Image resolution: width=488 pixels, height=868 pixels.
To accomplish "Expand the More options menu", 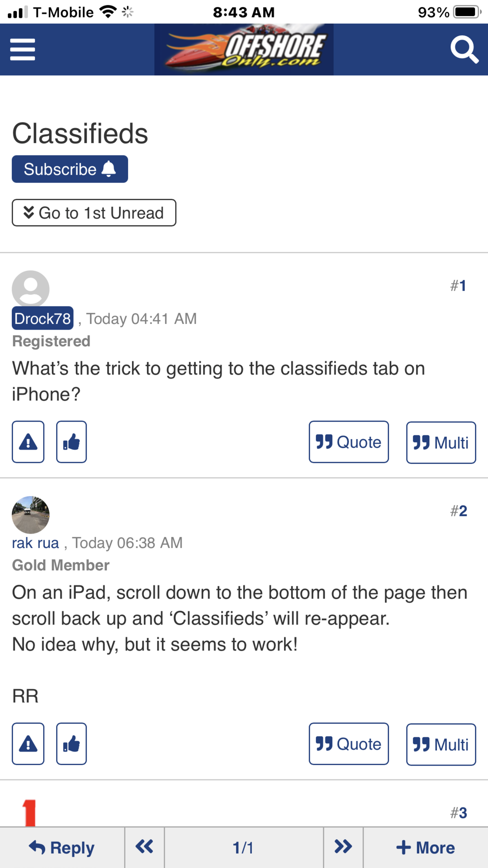I will (426, 847).
